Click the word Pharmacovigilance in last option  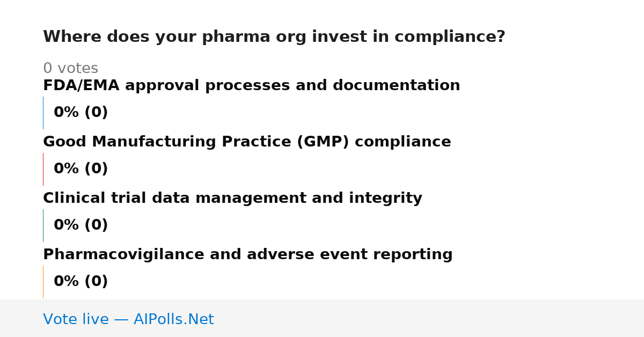coord(124,255)
